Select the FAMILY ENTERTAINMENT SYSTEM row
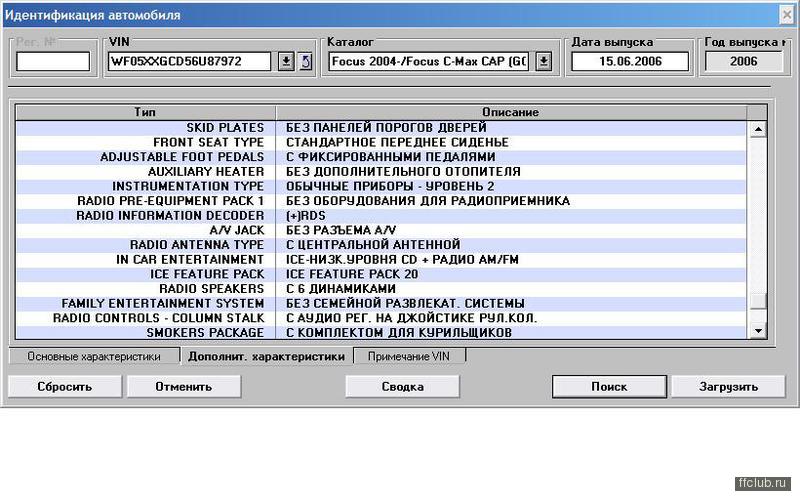The width and height of the screenshot is (800, 500). click(381, 304)
